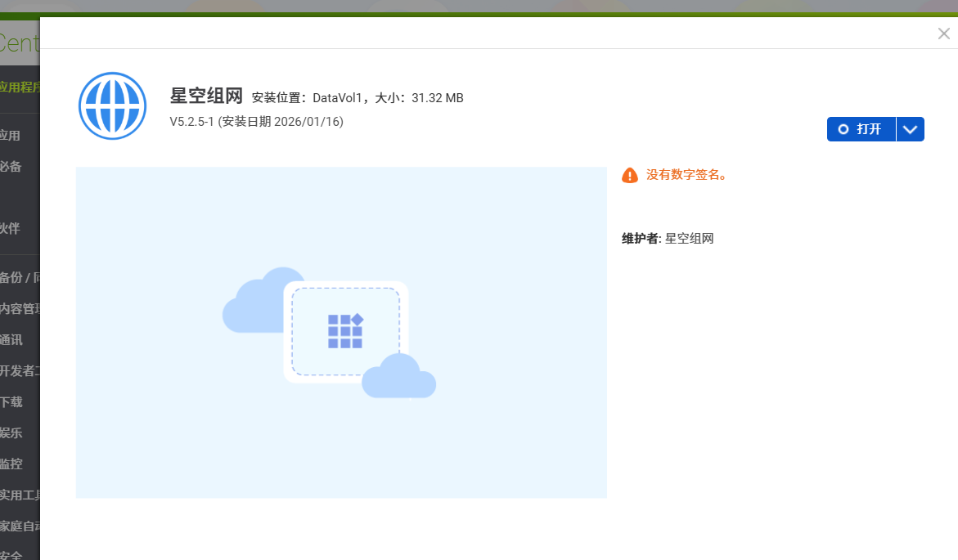Screen dimensions: 958x560
Task: Expand the dropdown arrow beside 打开
Action: (911, 129)
